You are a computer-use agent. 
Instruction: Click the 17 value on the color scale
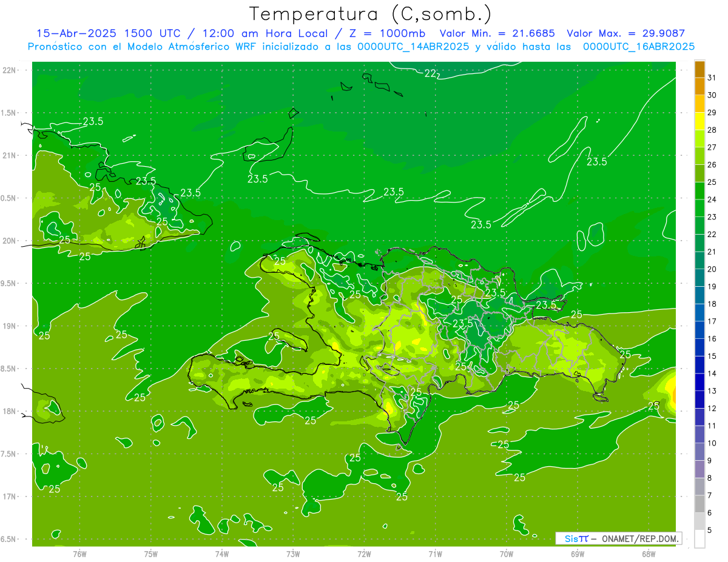point(712,321)
